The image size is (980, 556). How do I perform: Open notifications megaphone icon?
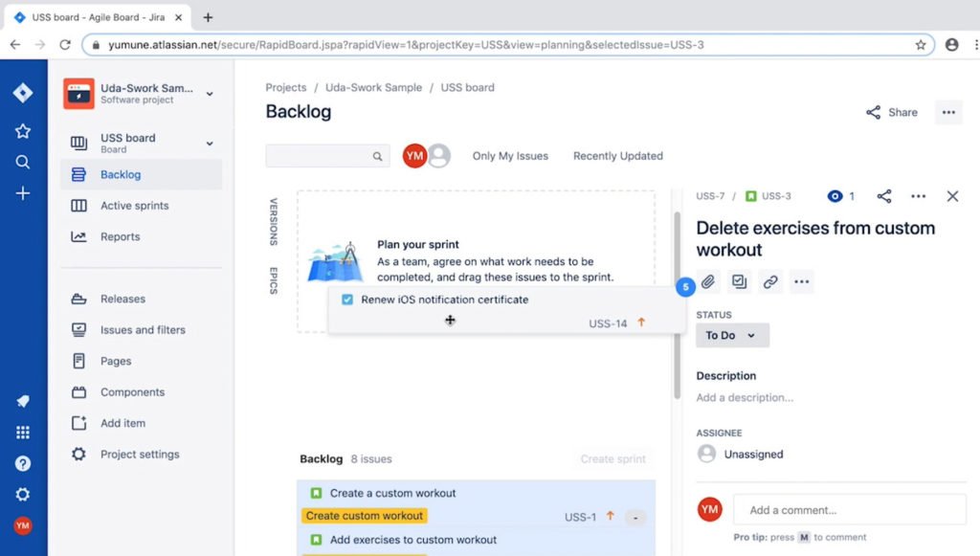23,401
